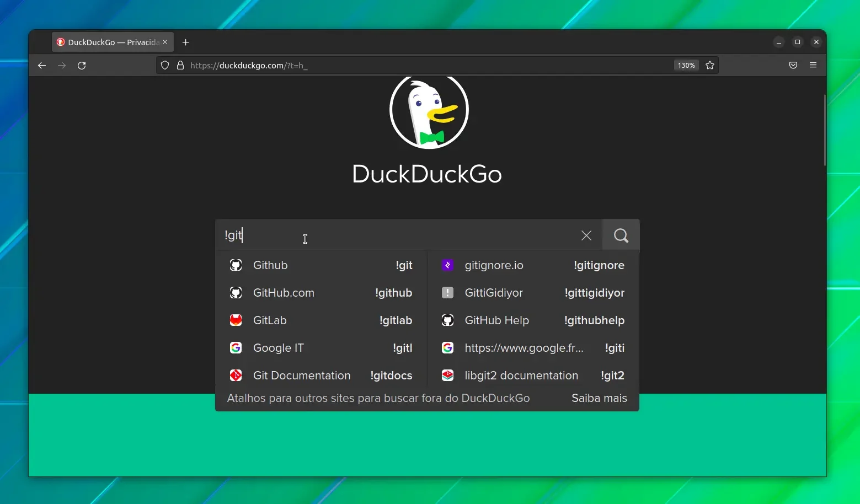Choose the Git Documentation !gitdocs suggestion
This screenshot has width=860, height=504.
point(321,376)
